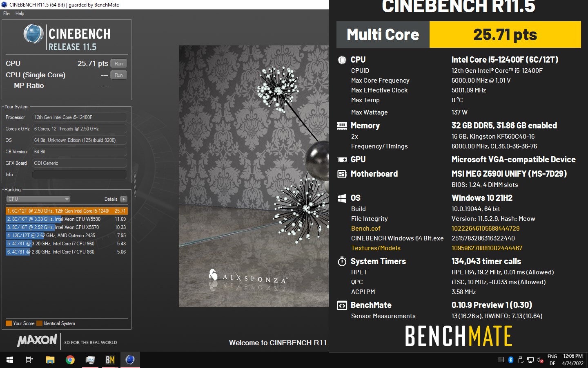
Task: Select ranking row 1 i5-12400F 25.71
Action: click(x=67, y=211)
